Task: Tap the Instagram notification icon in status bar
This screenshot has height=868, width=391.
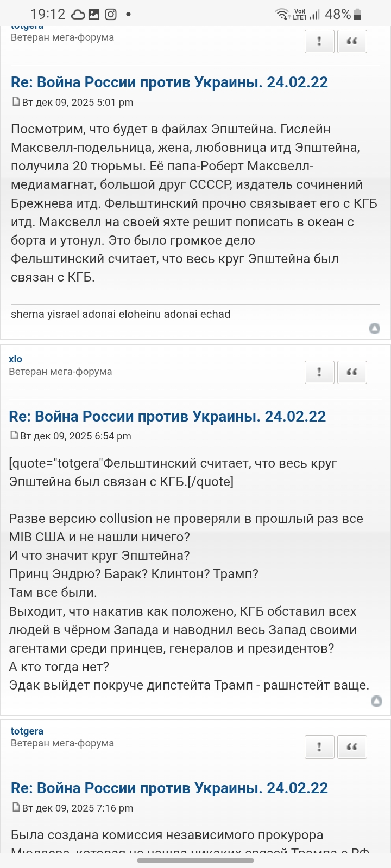Action: tap(111, 15)
